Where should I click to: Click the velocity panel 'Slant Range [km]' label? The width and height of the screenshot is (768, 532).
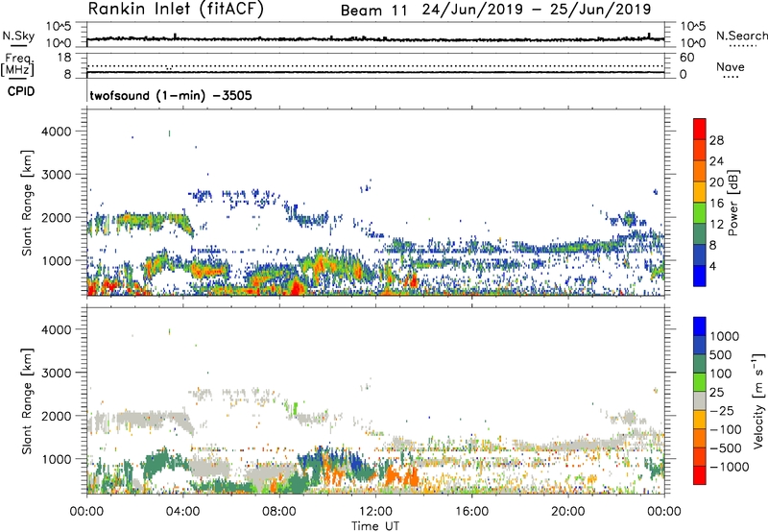pos(27,400)
